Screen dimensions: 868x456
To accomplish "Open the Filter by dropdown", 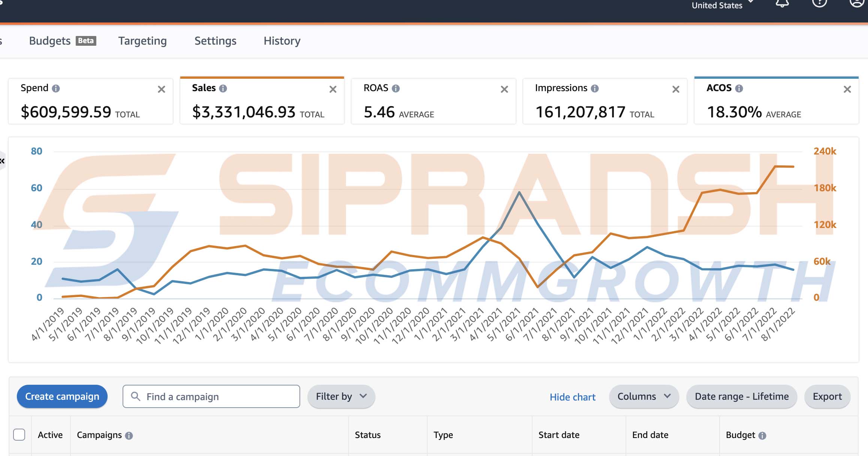I will [341, 396].
